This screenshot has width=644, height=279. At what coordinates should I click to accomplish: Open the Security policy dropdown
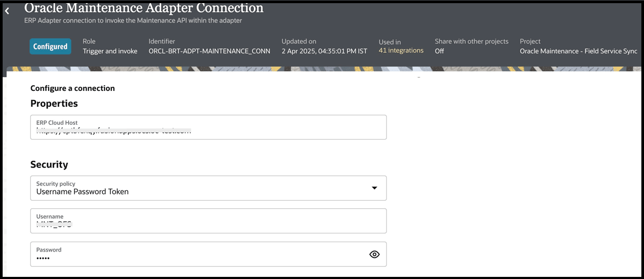209,188
